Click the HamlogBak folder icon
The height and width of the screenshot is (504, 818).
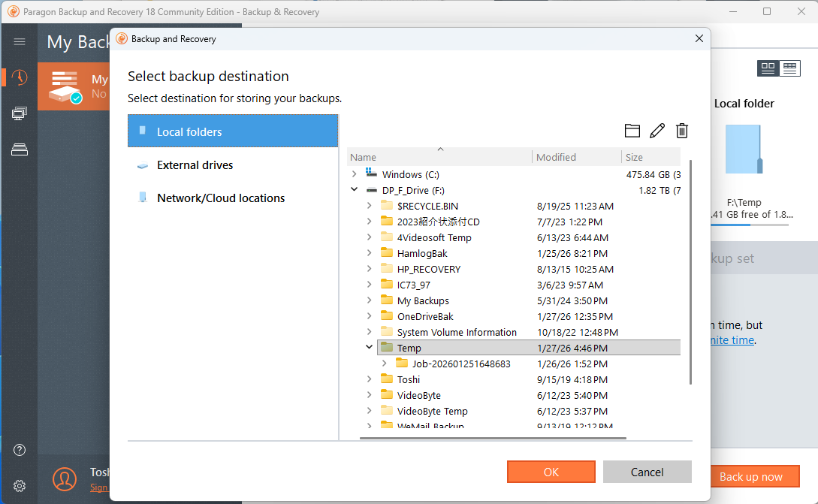[387, 252]
